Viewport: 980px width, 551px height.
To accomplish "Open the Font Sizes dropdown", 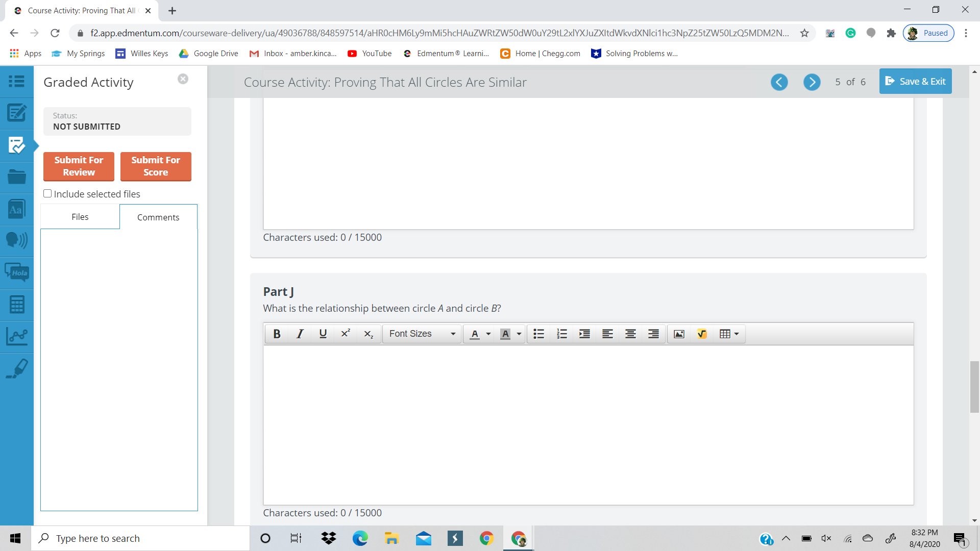I will point(422,334).
